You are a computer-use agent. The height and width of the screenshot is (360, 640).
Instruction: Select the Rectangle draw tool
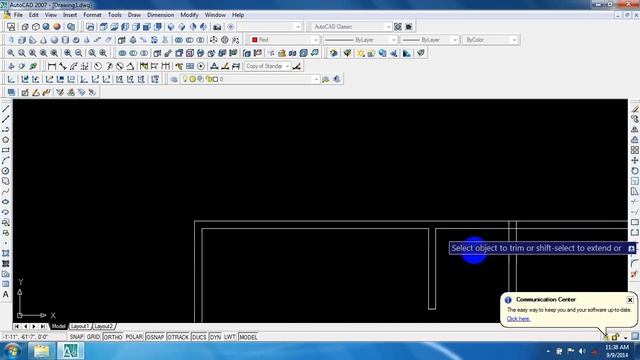(6, 150)
